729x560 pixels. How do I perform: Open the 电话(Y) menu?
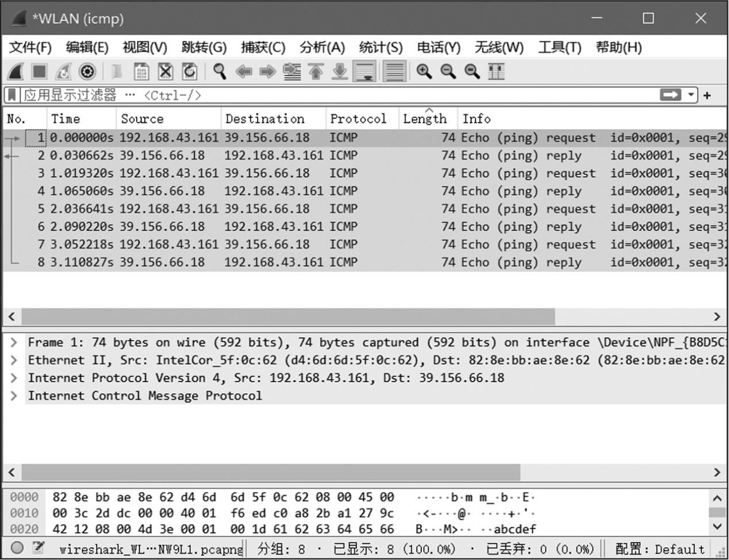click(439, 47)
